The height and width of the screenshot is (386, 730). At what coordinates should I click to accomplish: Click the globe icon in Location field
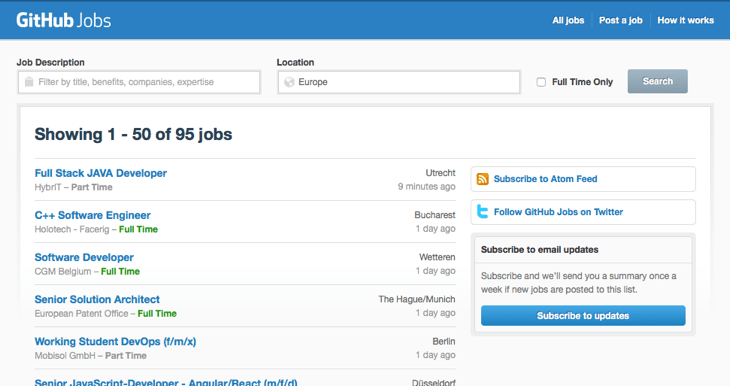pyautogui.click(x=289, y=82)
